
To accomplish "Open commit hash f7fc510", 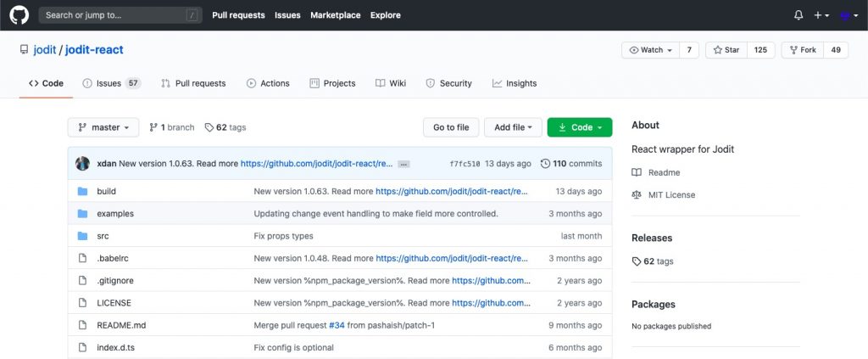I will coord(465,164).
